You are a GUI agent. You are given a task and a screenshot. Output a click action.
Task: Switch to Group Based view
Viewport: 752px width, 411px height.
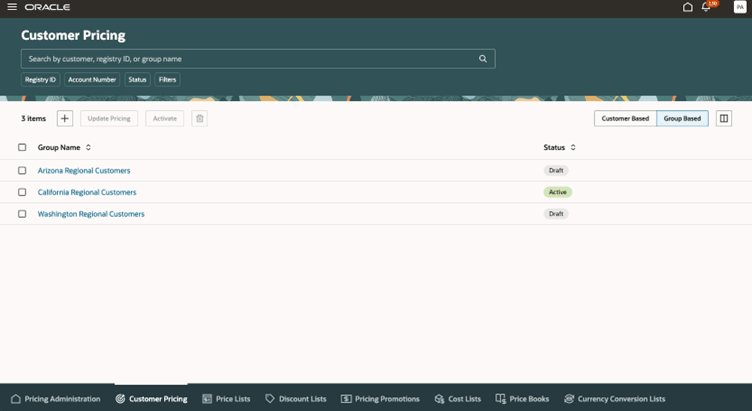click(x=682, y=118)
